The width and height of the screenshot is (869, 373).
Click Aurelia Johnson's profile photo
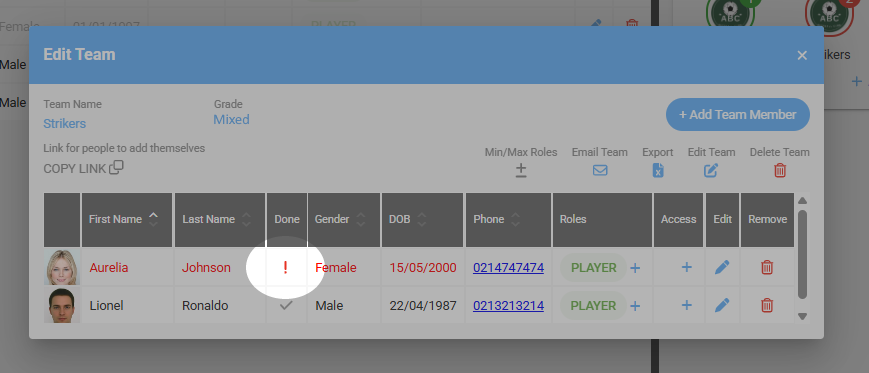tap(62, 267)
